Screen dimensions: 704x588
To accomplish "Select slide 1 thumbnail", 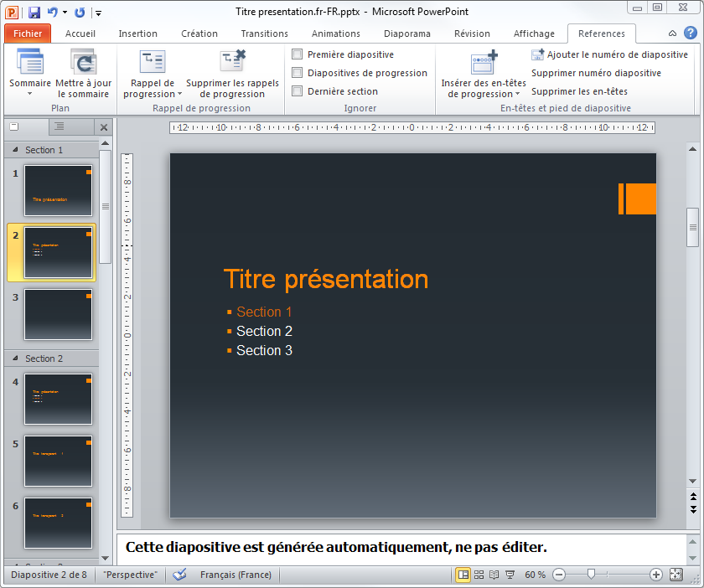I will (x=59, y=191).
